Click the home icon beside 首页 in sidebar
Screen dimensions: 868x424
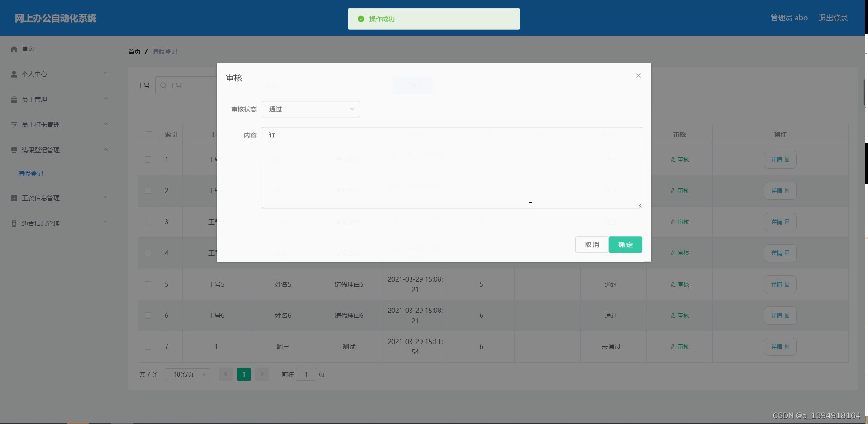14,49
